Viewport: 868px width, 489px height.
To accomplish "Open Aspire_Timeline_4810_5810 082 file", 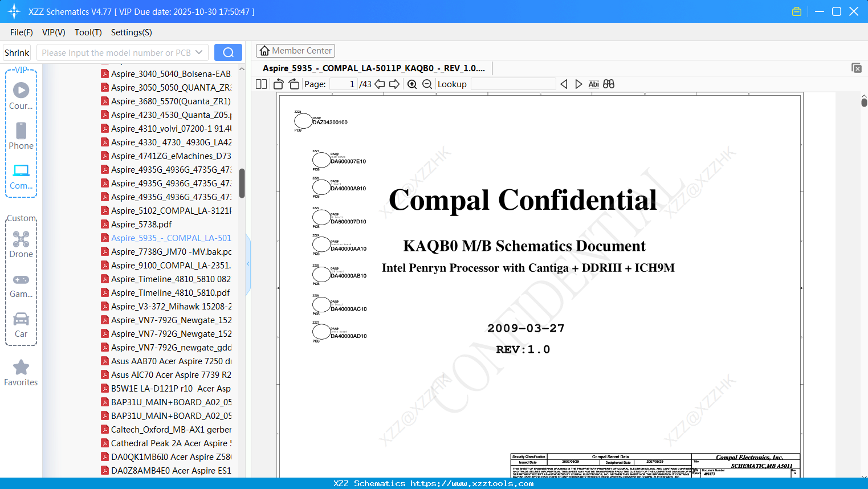I will 166,279.
